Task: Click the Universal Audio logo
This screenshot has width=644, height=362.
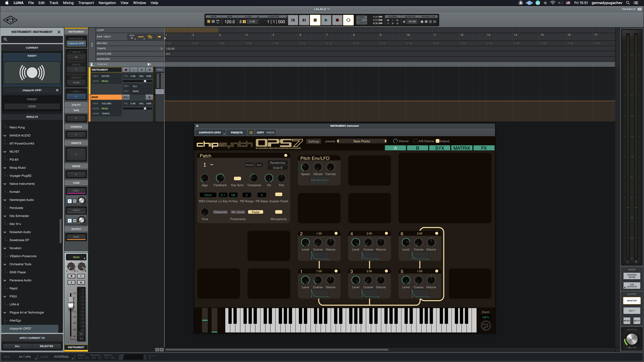Action: 10,20
